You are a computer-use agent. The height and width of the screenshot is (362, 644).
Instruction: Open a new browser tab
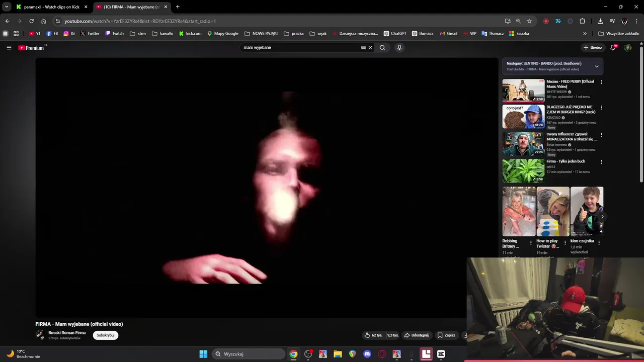[178, 7]
